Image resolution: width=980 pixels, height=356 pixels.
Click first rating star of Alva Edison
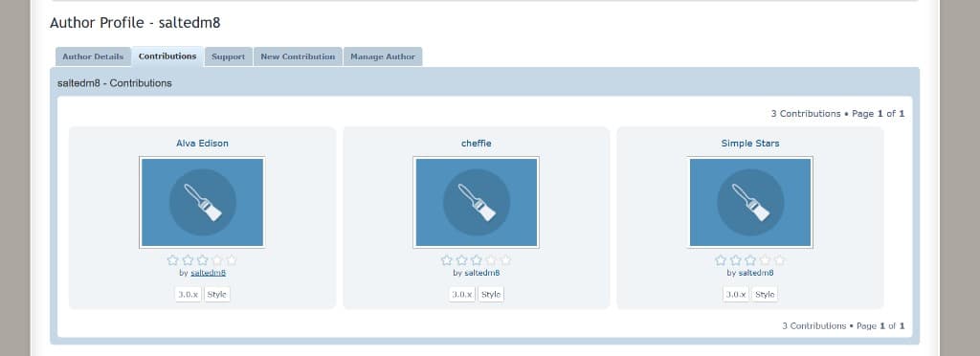tap(173, 259)
